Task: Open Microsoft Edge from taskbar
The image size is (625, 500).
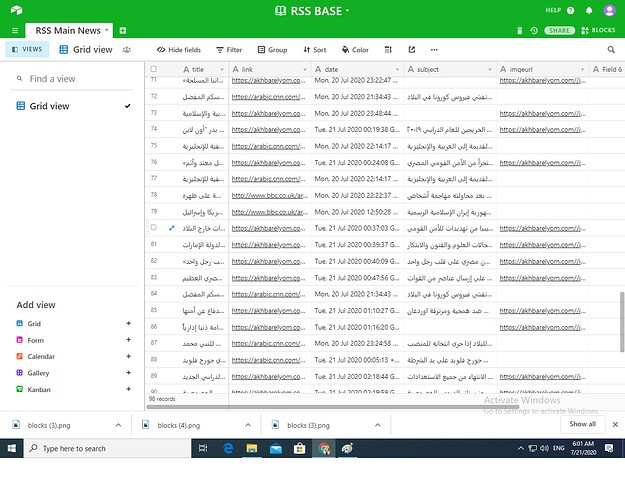Action: 228,449
